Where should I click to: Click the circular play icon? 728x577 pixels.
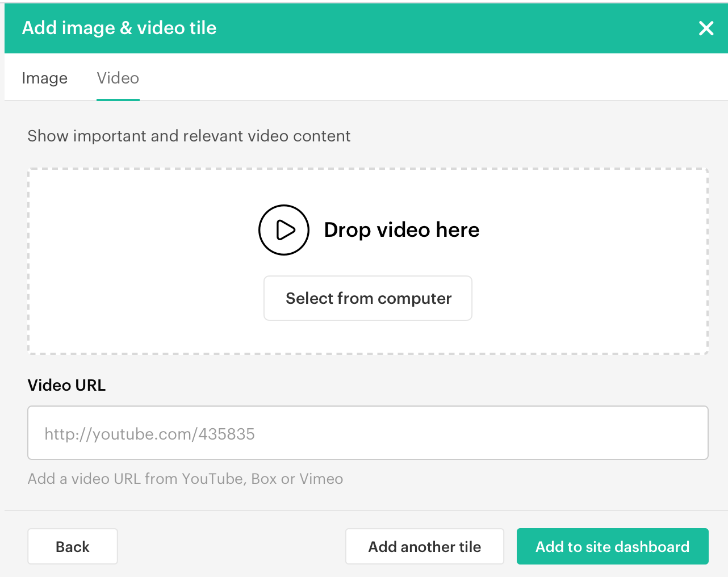(x=283, y=230)
